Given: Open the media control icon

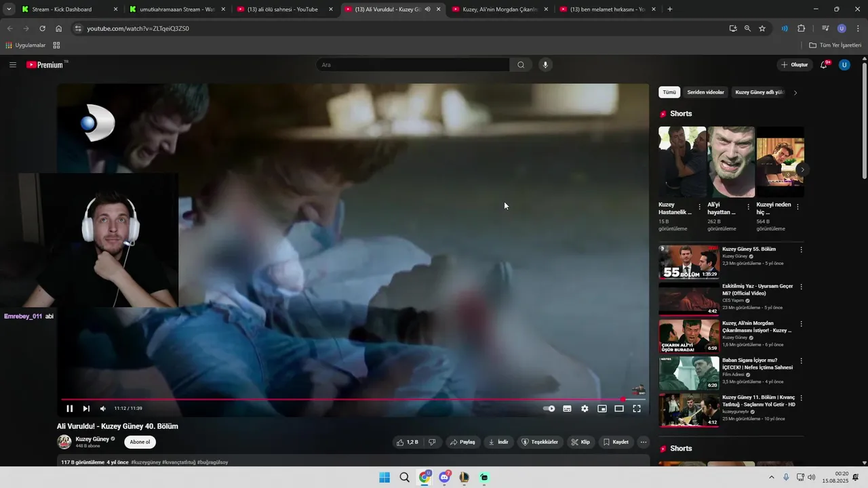Looking at the screenshot, I should click(x=825, y=28).
